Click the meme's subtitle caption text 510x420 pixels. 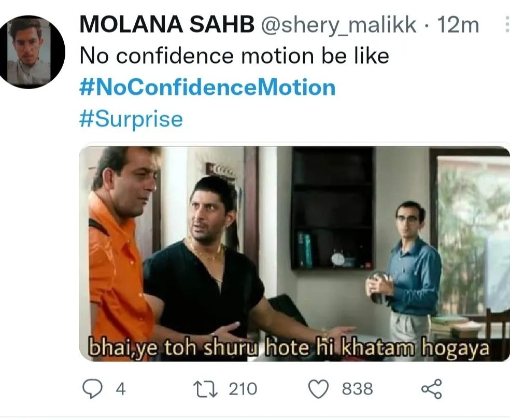tap(289, 348)
